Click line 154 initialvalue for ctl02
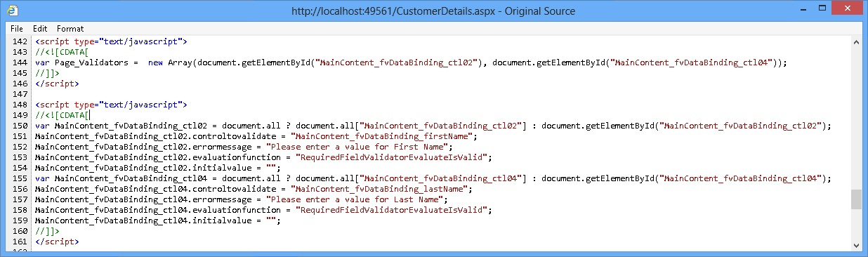The image size is (868, 257). point(158,168)
